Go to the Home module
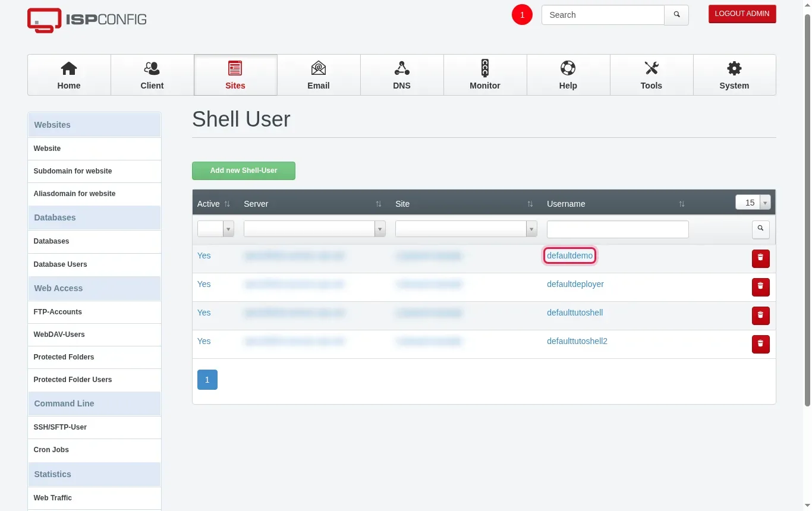 [69, 75]
